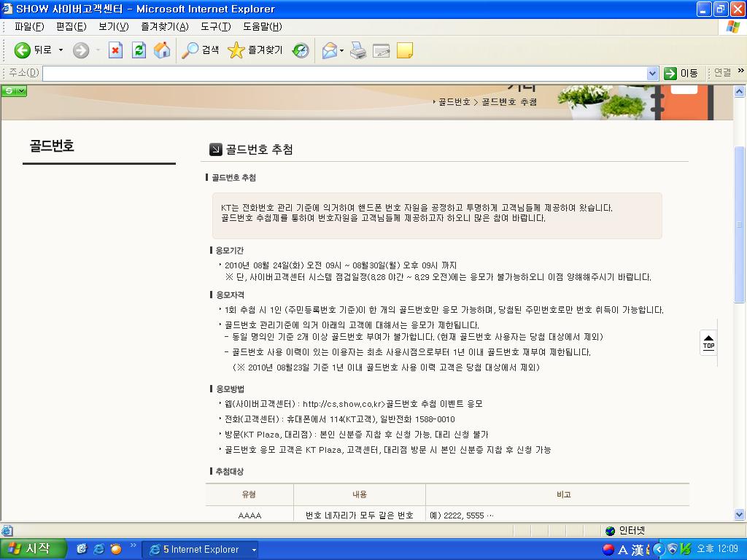Expand the mail dropdown arrow
The image size is (747, 560).
(x=341, y=50)
